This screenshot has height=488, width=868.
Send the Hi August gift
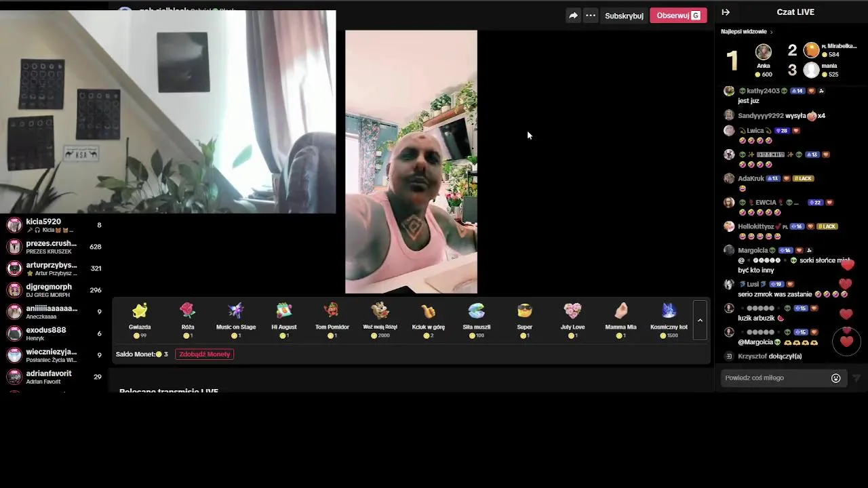coord(283,320)
